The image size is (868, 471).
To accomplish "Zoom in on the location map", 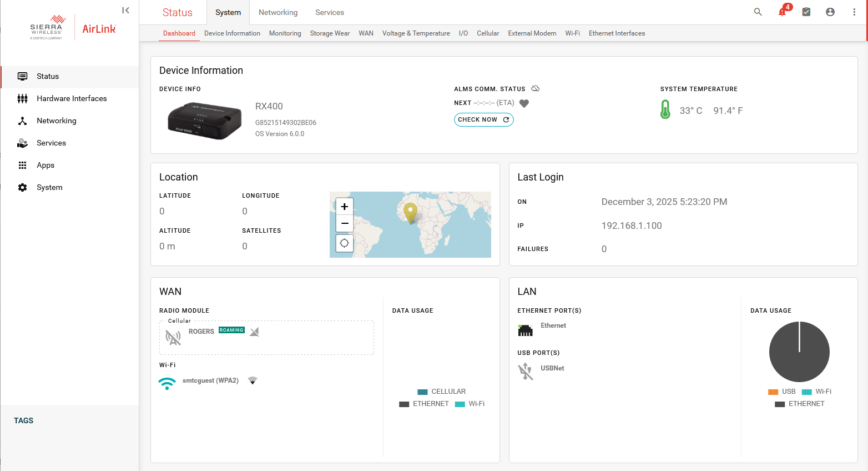I will tap(344, 207).
